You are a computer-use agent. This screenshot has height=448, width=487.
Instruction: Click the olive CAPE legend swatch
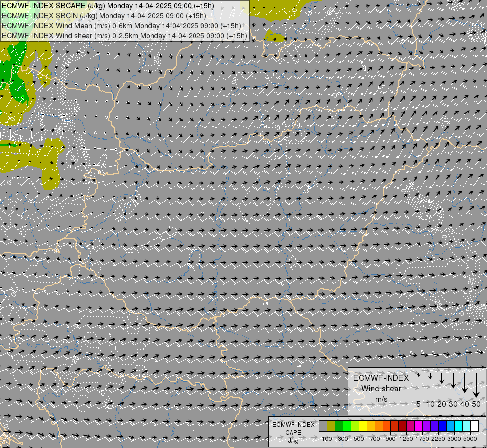click(x=331, y=426)
